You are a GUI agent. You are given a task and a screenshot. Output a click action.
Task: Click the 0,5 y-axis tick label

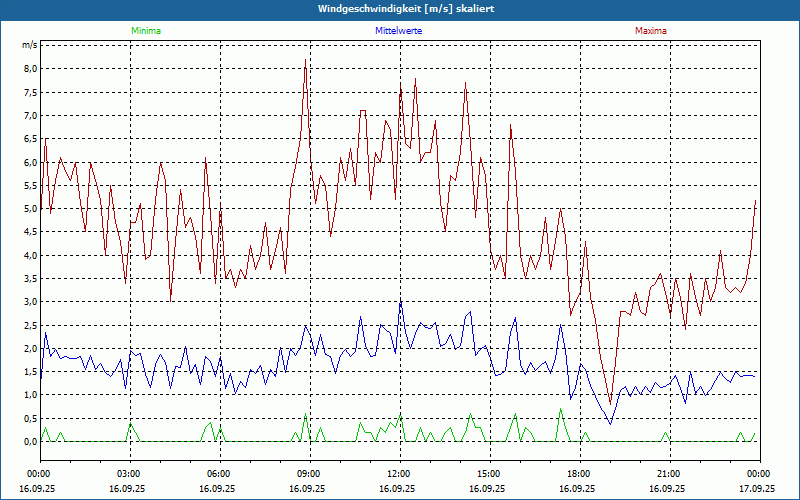point(31,419)
